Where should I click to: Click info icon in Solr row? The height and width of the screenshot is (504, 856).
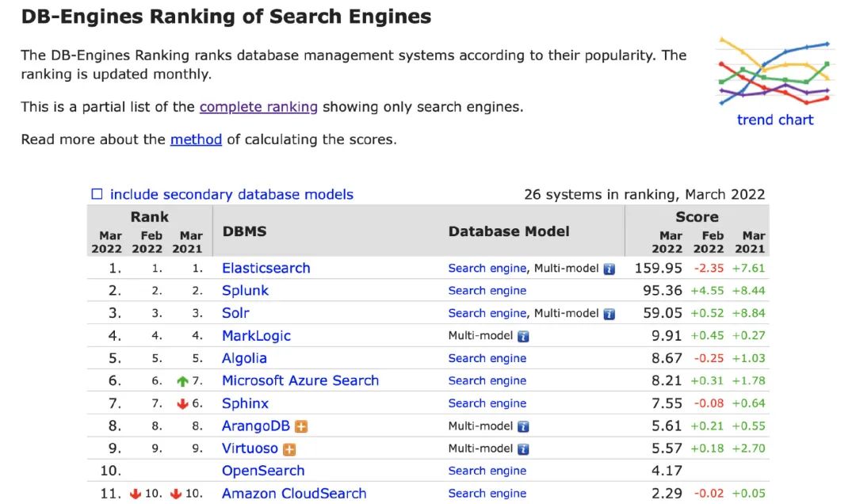pos(609,314)
